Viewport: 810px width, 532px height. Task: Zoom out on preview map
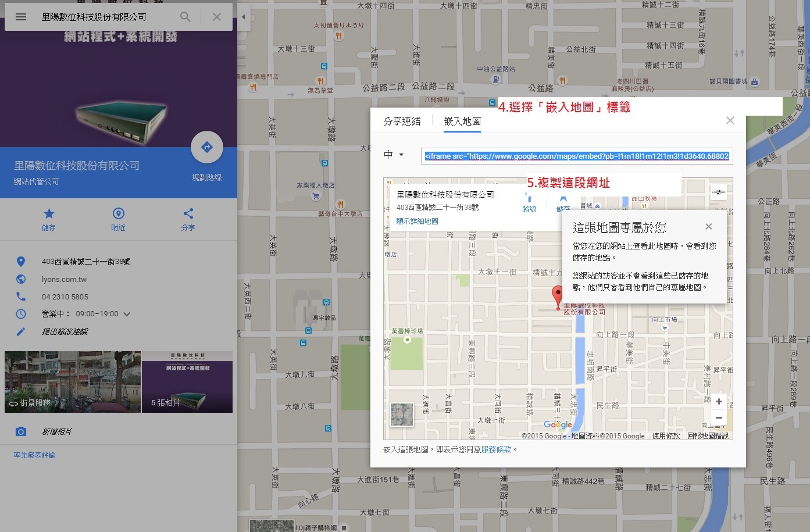pyautogui.click(x=719, y=417)
